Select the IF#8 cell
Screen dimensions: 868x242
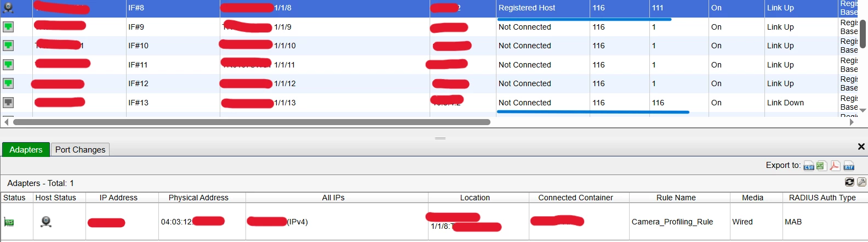click(173, 8)
